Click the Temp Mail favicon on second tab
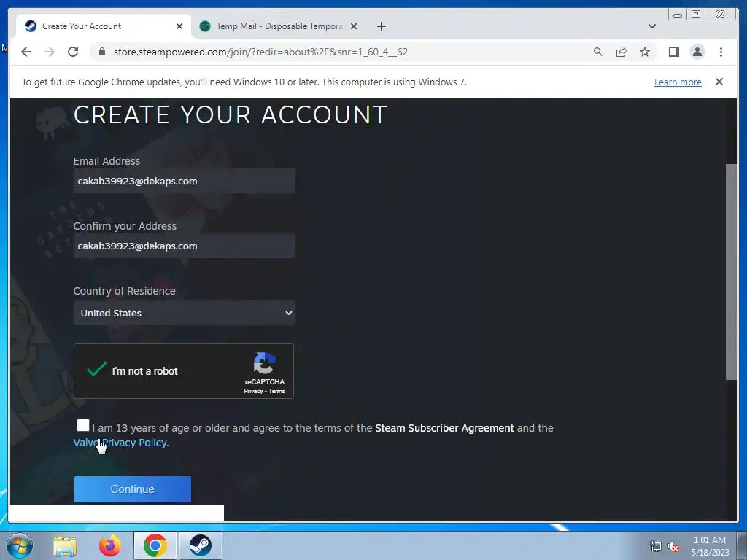The image size is (747, 560). click(x=205, y=26)
